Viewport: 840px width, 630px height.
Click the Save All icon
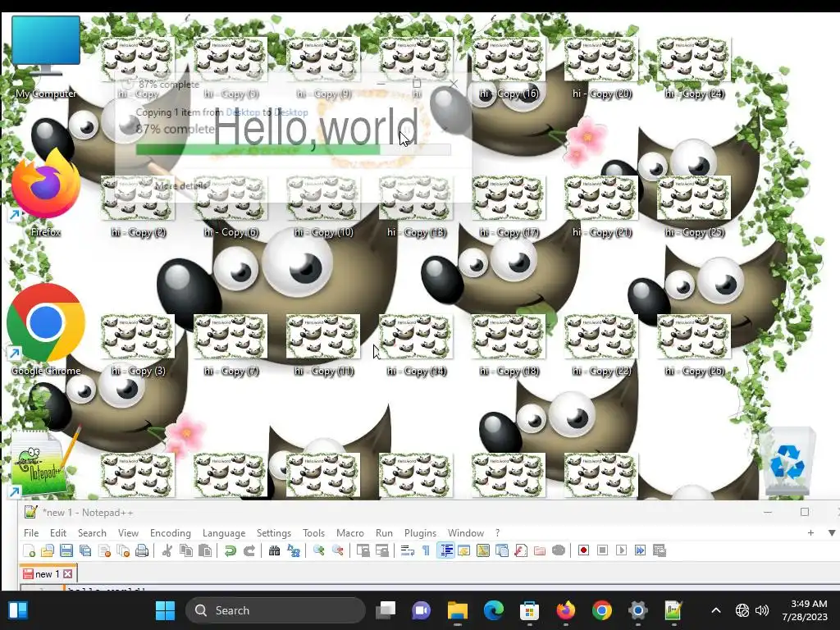[x=85, y=550]
